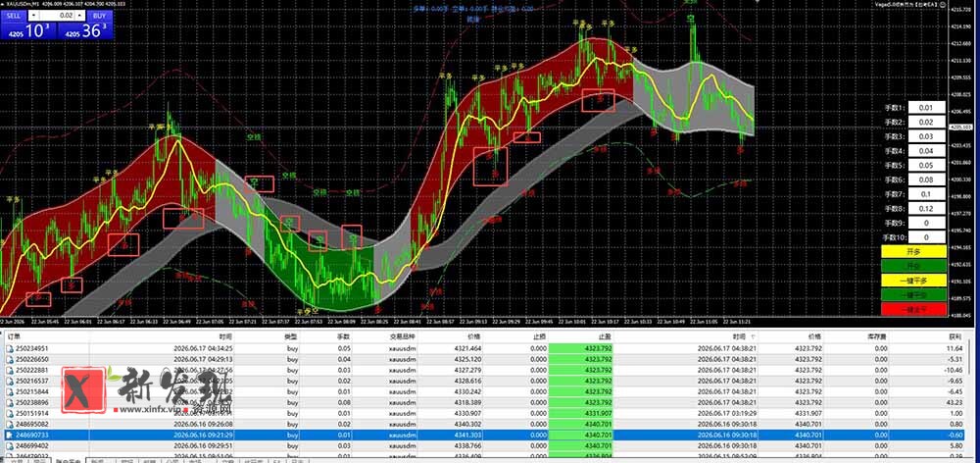Toggle the one-click panel arrow beside XAUUSDm,M1
The width and height of the screenshot is (980, 463).
click(3, 6)
